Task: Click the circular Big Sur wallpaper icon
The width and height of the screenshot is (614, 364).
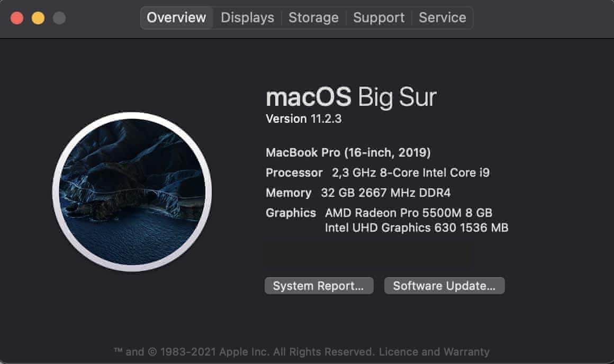Action: (x=132, y=192)
